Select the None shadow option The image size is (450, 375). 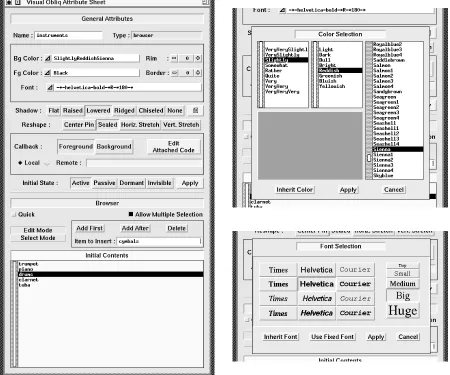[x=175, y=110]
